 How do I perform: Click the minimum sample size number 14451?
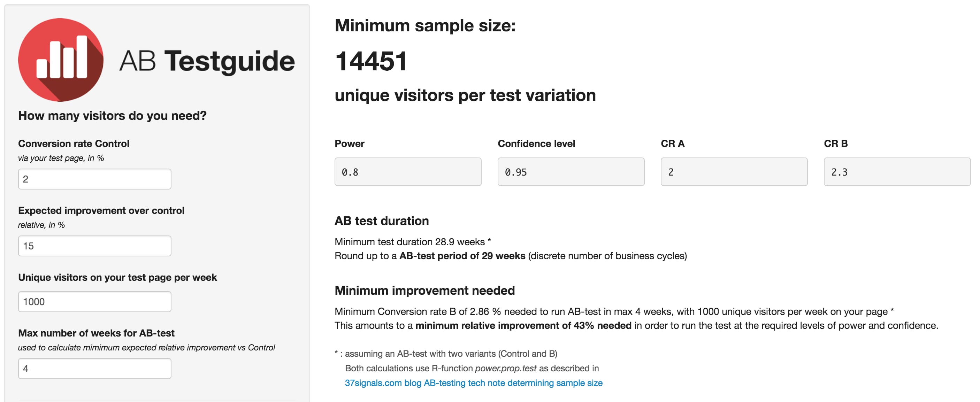(371, 61)
